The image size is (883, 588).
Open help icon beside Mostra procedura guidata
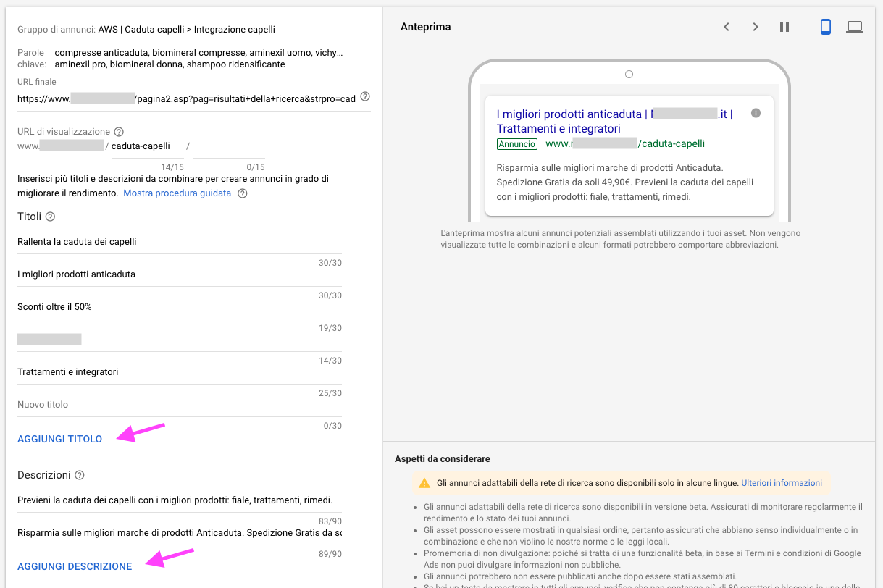(243, 193)
